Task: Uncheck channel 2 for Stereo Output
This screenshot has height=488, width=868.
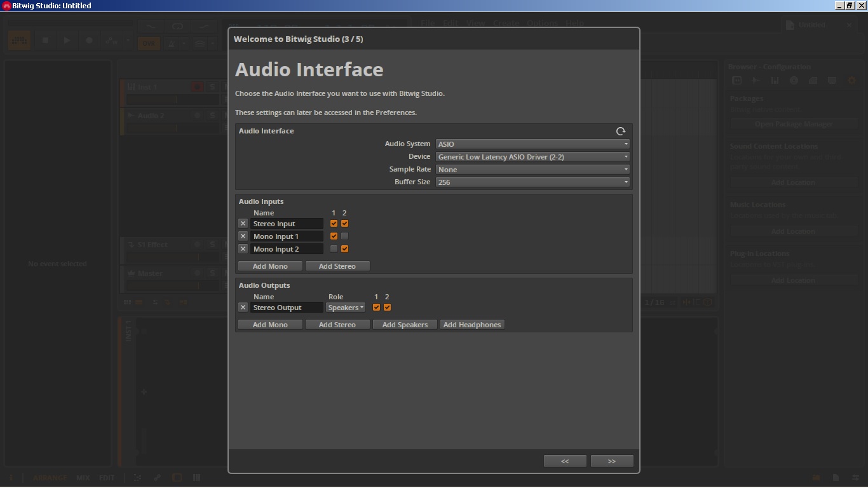Action: (387, 308)
